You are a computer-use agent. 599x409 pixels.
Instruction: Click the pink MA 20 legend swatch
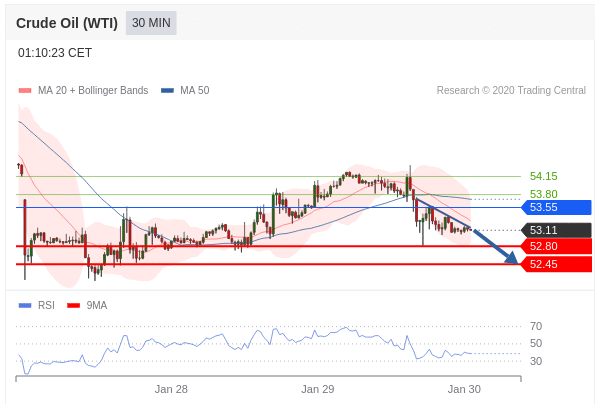tap(25, 91)
